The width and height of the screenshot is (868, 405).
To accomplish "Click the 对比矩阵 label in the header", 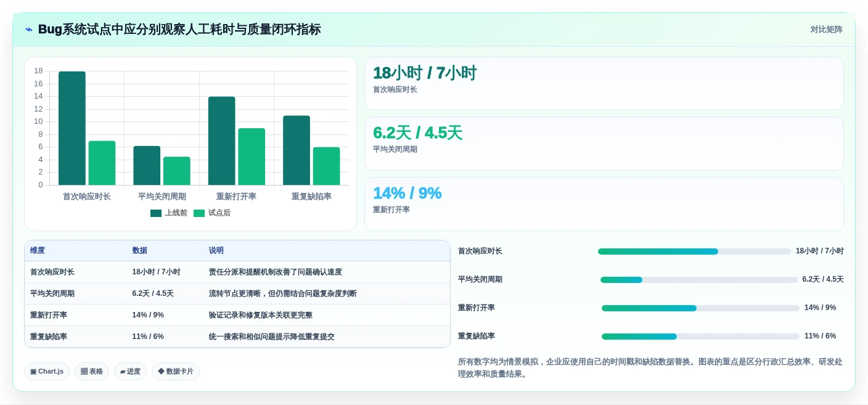I will pos(826,30).
